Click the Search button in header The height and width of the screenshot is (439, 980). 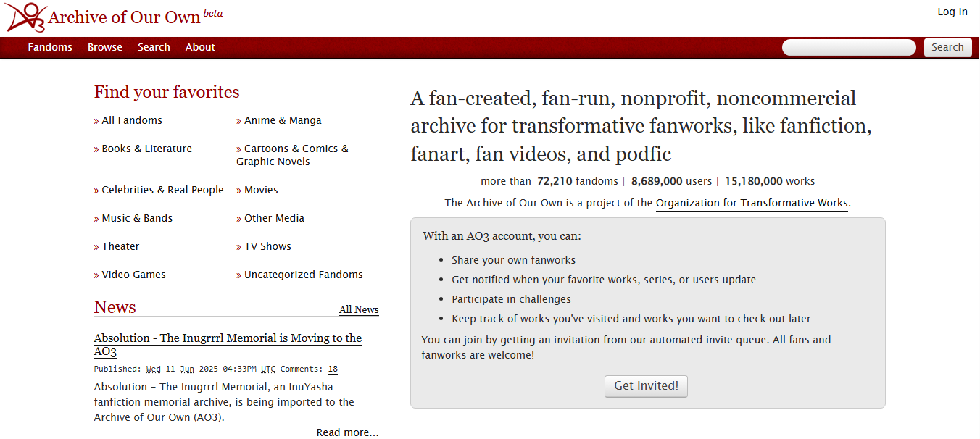coord(947,47)
